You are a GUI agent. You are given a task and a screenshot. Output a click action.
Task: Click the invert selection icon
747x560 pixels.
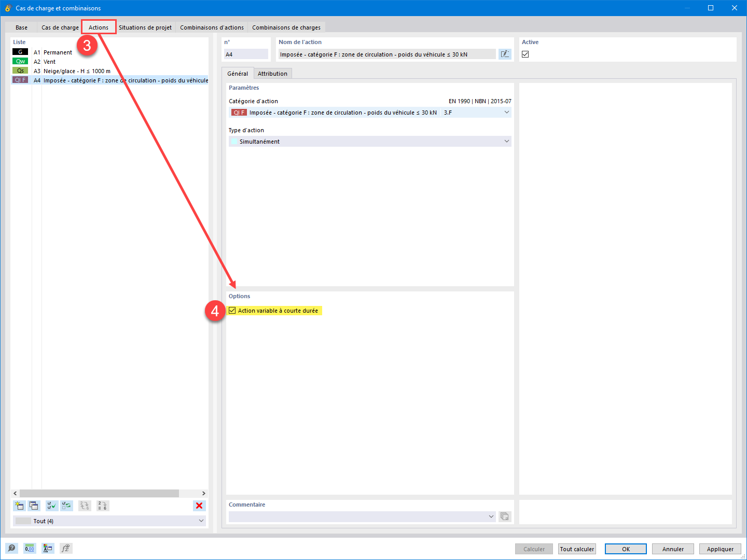tap(67, 506)
